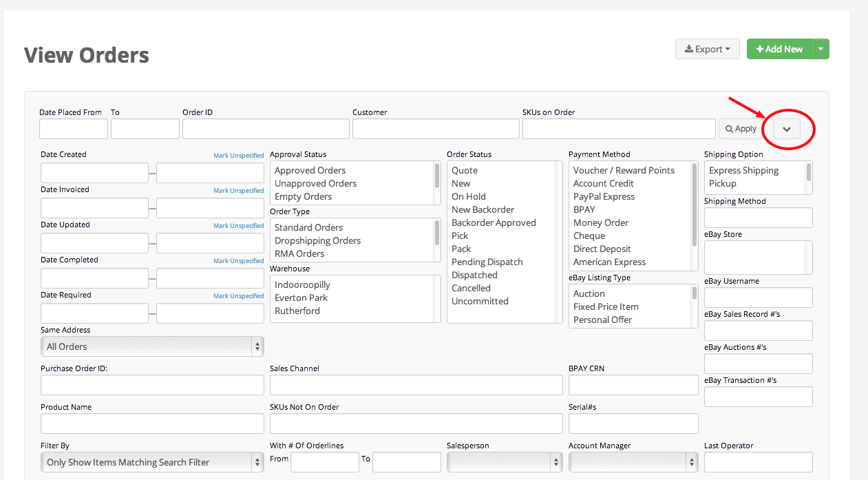Click the Apply search button
868x480 pixels.
pyautogui.click(x=741, y=129)
